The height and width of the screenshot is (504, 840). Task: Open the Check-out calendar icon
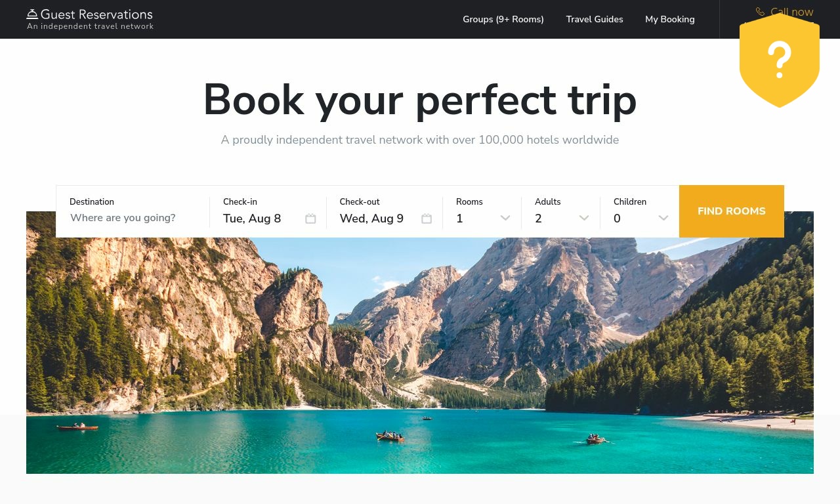tap(427, 219)
